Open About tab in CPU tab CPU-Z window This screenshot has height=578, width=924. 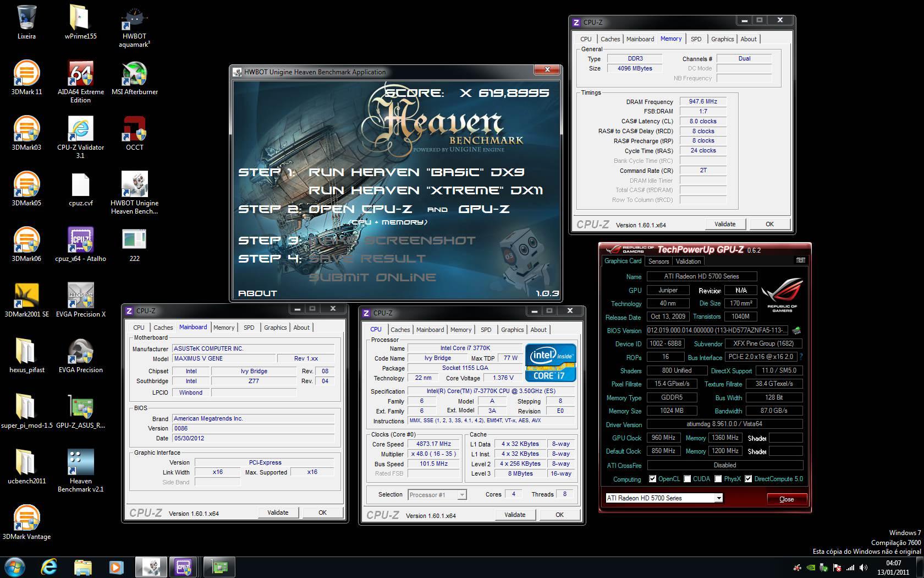538,330
